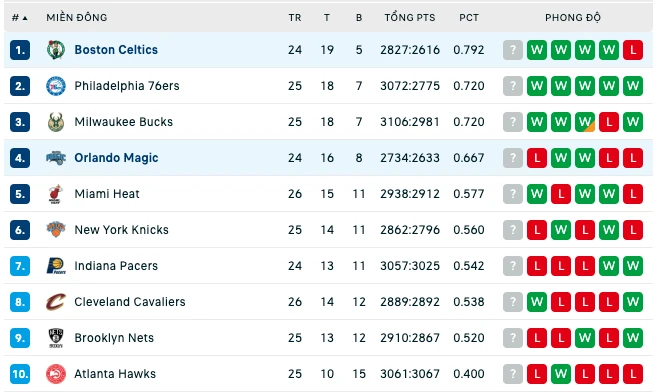Select the Indiana Pacers logo icon

tap(56, 266)
